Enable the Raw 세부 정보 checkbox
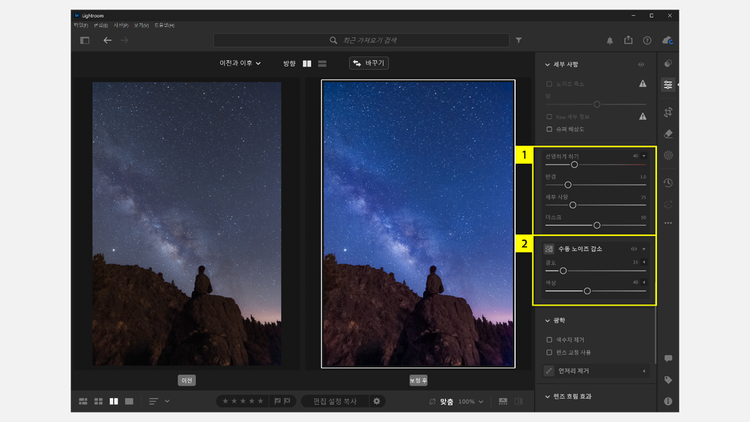This screenshot has width=750, height=422. point(549,117)
